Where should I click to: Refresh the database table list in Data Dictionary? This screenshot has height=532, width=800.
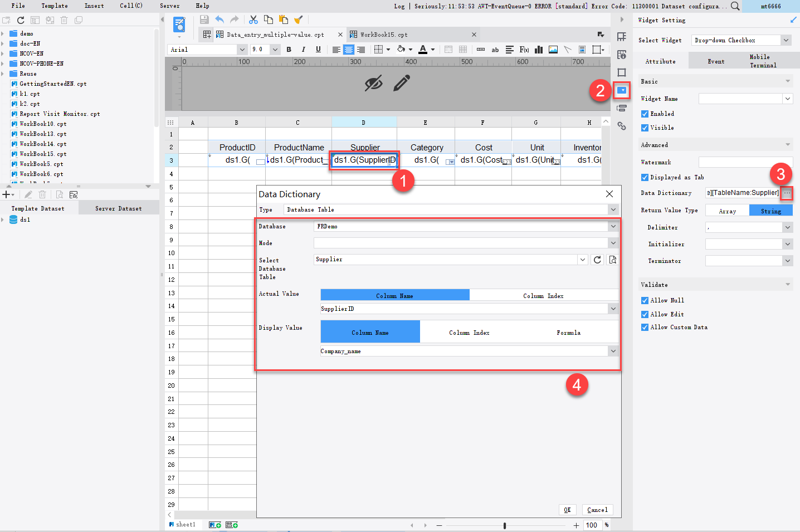597,260
